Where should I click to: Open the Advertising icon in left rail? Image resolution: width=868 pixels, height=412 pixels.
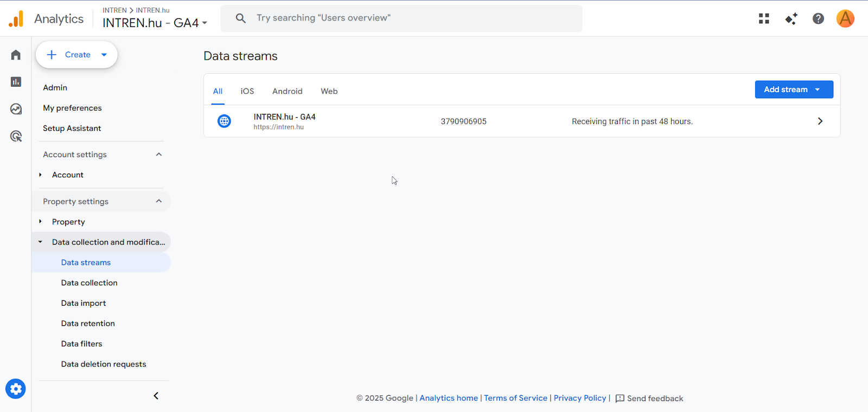point(16,136)
